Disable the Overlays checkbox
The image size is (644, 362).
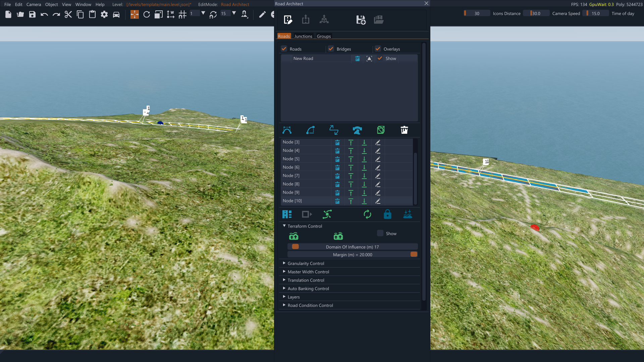[378, 49]
